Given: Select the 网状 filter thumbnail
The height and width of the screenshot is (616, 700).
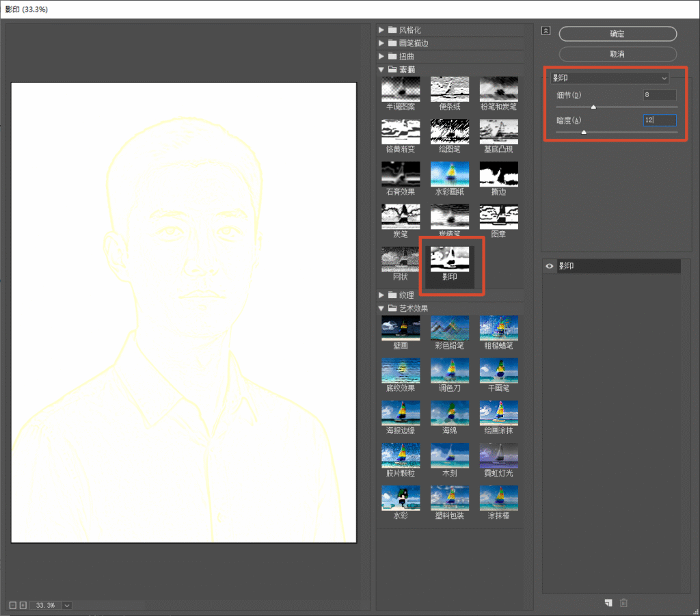Looking at the screenshot, I should pyautogui.click(x=401, y=259).
